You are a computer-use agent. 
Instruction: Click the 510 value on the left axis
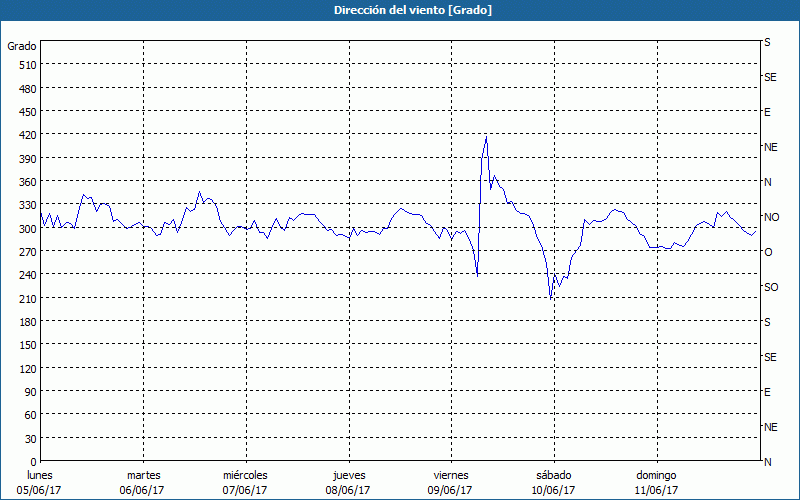point(24,65)
